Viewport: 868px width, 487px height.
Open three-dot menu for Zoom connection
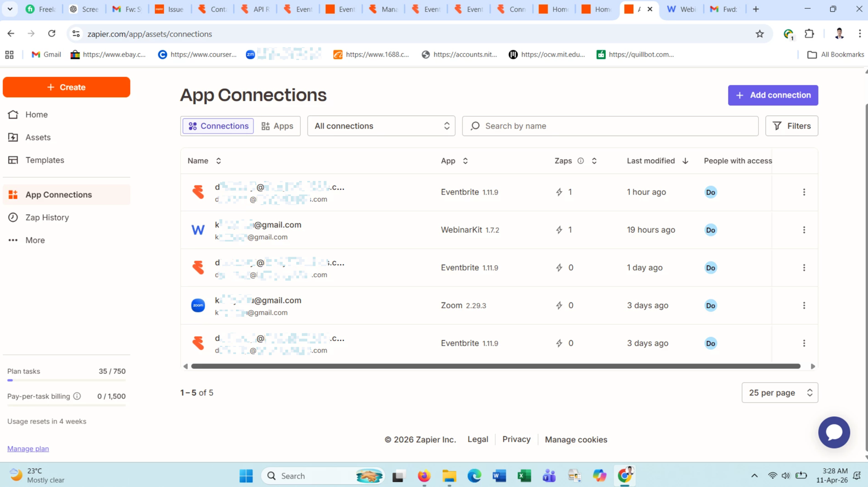tap(804, 306)
